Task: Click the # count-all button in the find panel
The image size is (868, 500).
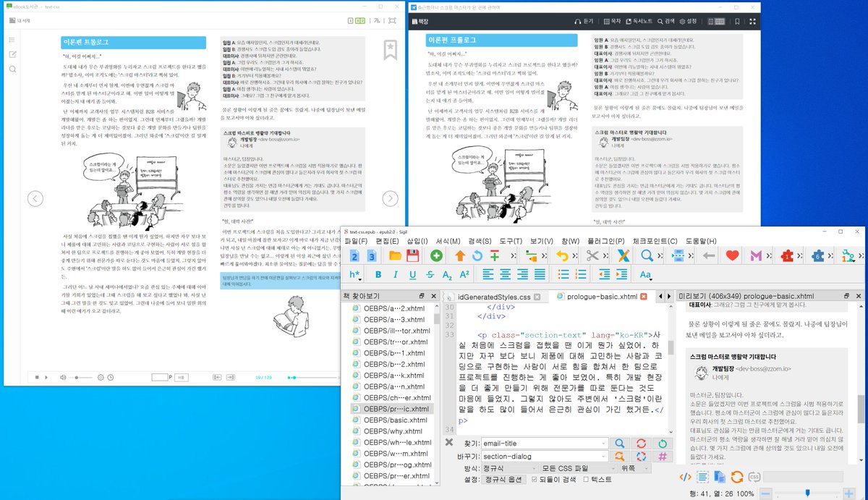Action: 662,457
